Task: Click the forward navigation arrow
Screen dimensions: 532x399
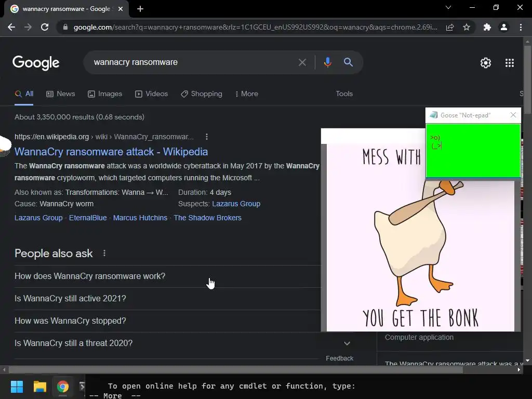Action: tap(28, 27)
